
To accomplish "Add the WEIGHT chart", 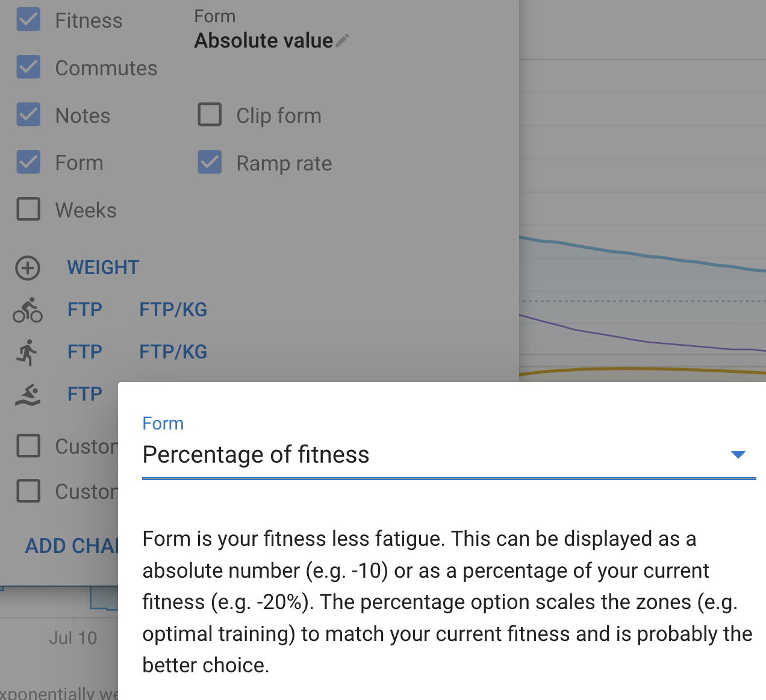I will (103, 268).
